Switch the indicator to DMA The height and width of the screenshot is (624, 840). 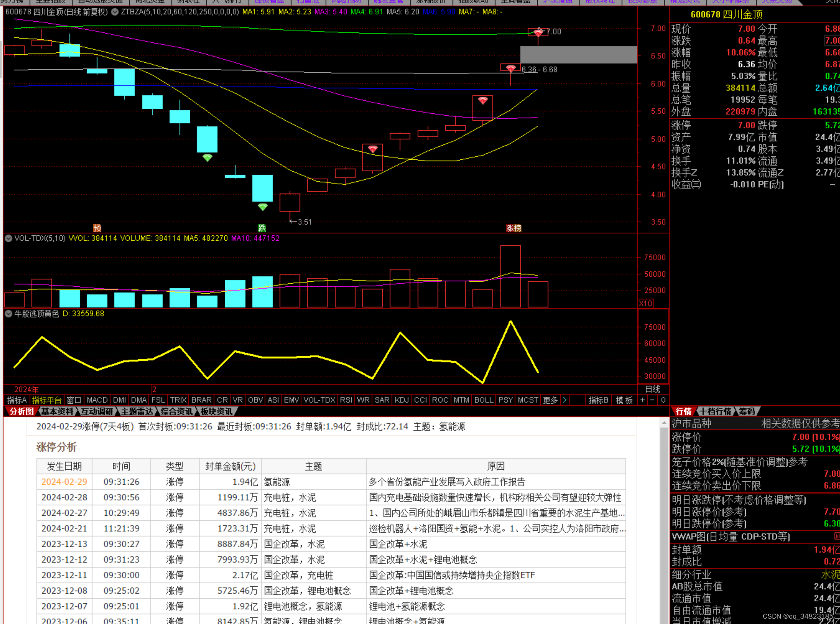[139, 400]
